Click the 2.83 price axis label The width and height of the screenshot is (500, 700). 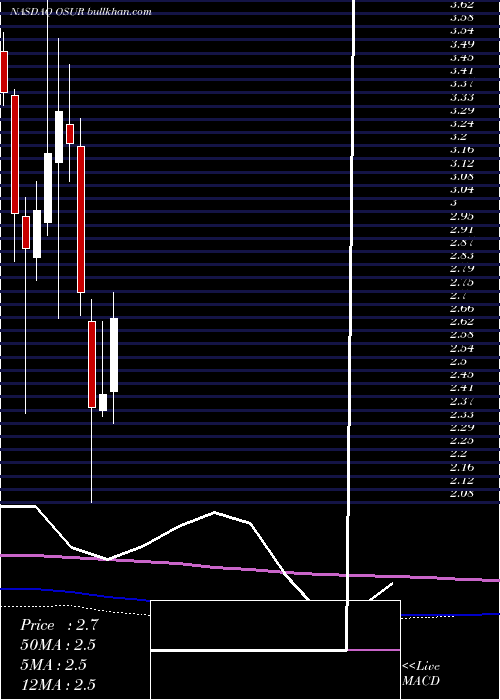pos(462,256)
